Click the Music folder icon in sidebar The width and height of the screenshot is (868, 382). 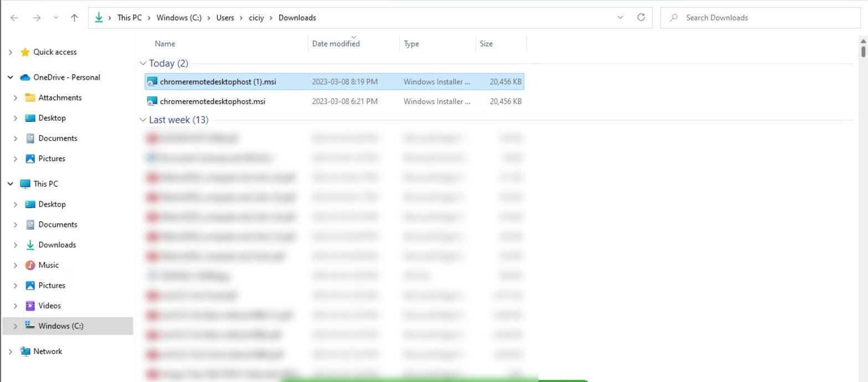(30, 265)
